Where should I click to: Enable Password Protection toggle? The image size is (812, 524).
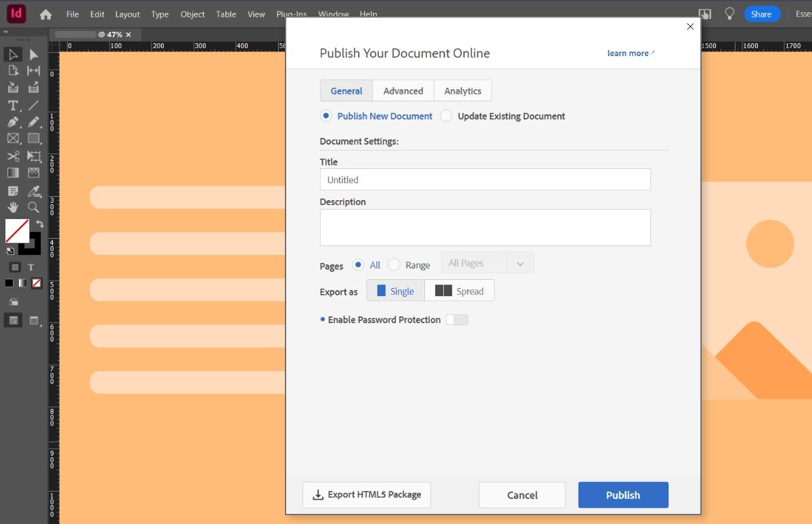(x=457, y=319)
